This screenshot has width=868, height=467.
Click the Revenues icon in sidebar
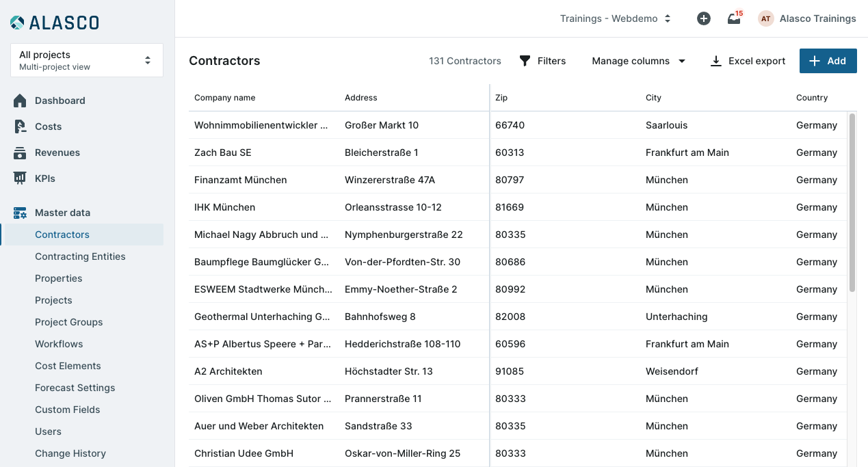[x=21, y=152]
